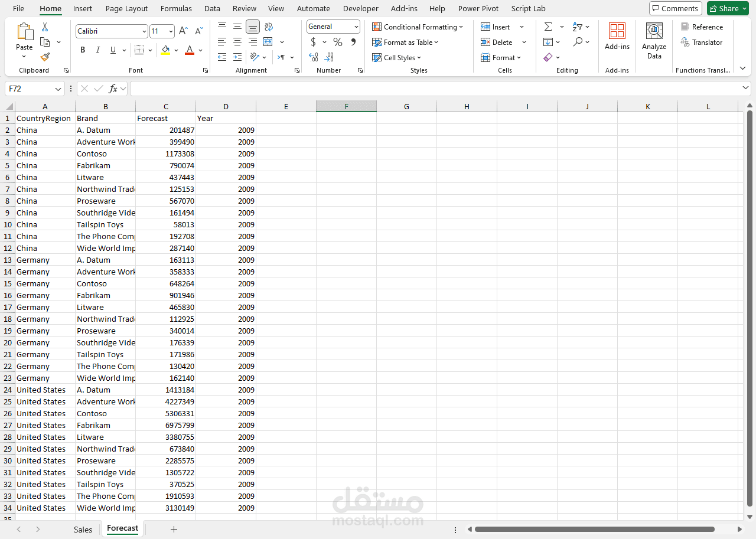Expand the Conditional Formatting menu
This screenshot has width=756, height=539.
tap(418, 27)
